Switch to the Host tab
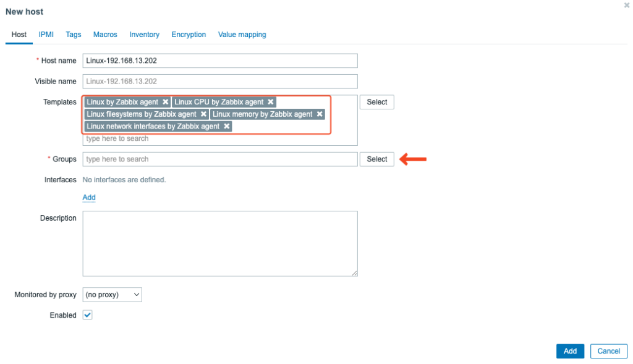The image size is (633, 364). point(19,35)
